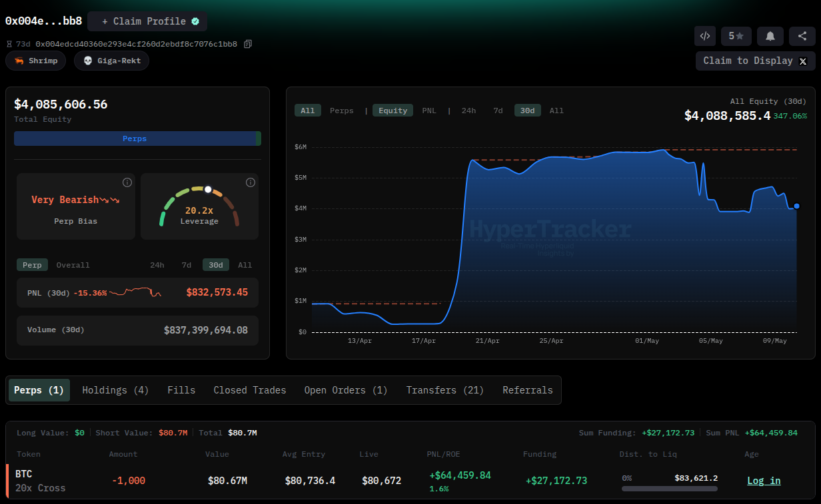Switch chart to PNL

(429, 111)
